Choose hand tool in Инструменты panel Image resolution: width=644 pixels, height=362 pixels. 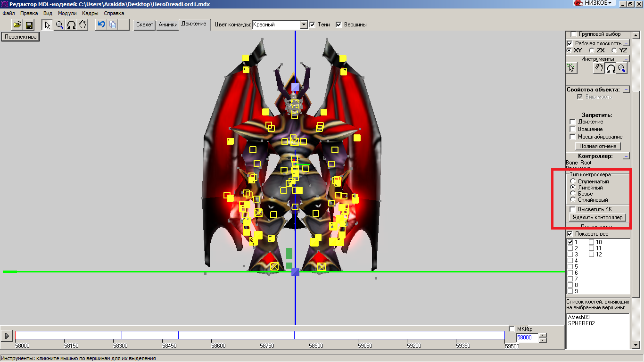coord(599,68)
